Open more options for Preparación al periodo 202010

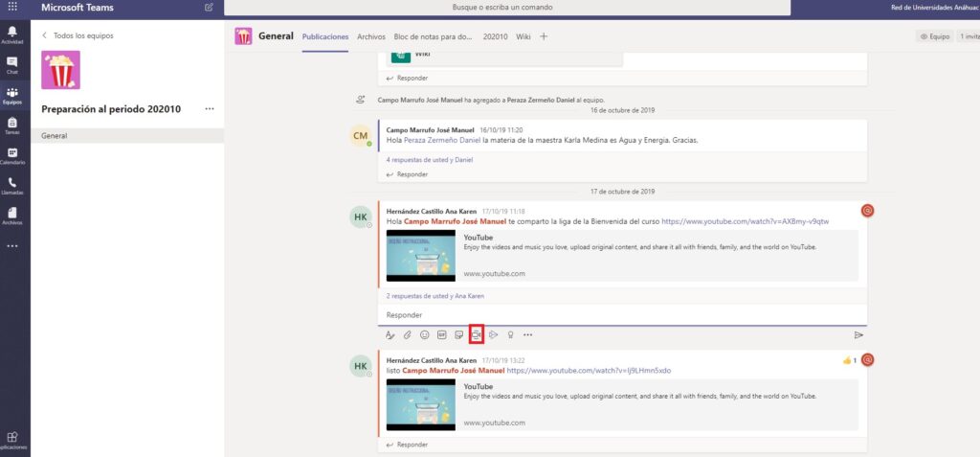pos(210,109)
